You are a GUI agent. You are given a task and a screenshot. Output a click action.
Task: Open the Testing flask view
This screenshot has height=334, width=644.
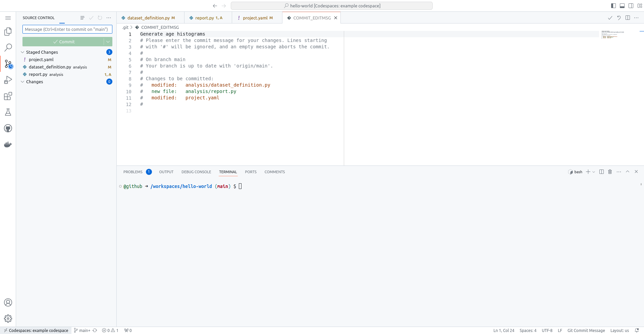8,112
